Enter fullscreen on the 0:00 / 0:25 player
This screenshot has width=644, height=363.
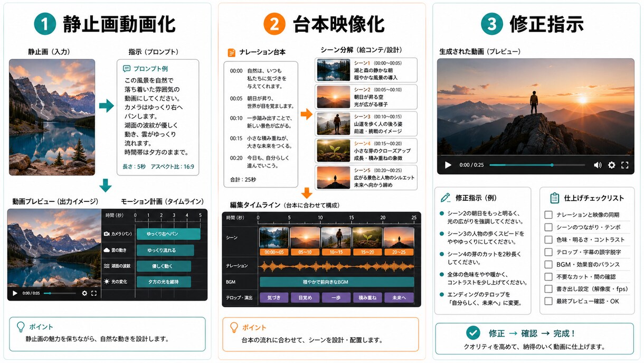tap(625, 165)
